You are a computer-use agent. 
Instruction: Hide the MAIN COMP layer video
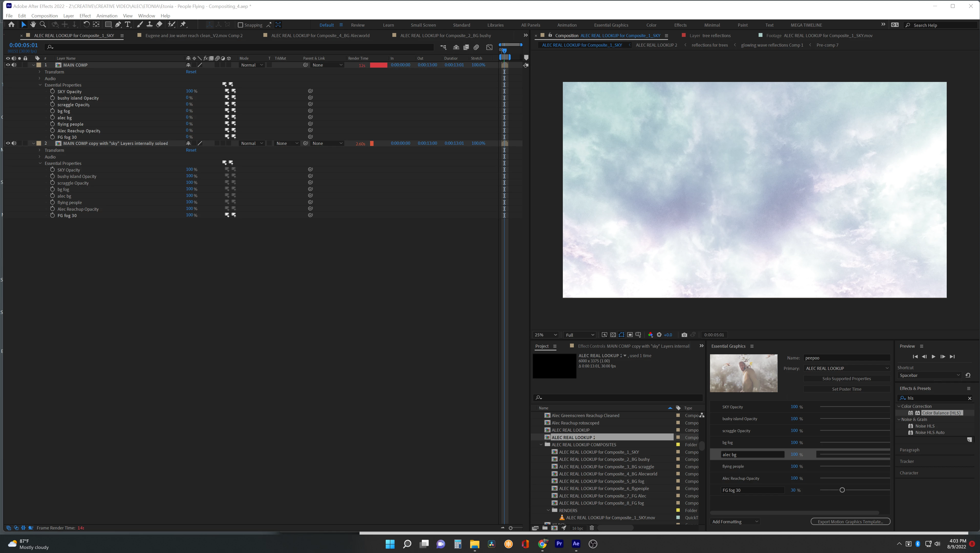(x=8, y=65)
